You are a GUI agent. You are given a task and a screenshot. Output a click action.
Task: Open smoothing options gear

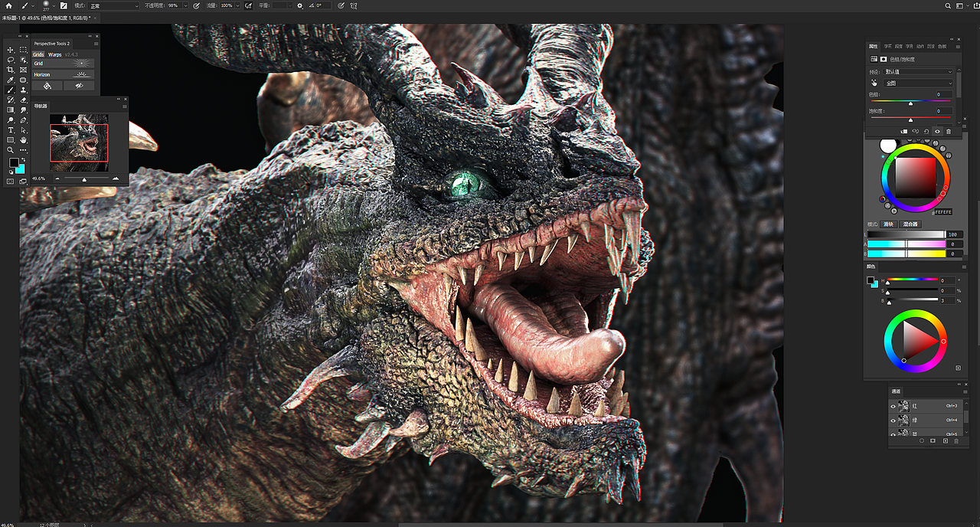coord(300,5)
